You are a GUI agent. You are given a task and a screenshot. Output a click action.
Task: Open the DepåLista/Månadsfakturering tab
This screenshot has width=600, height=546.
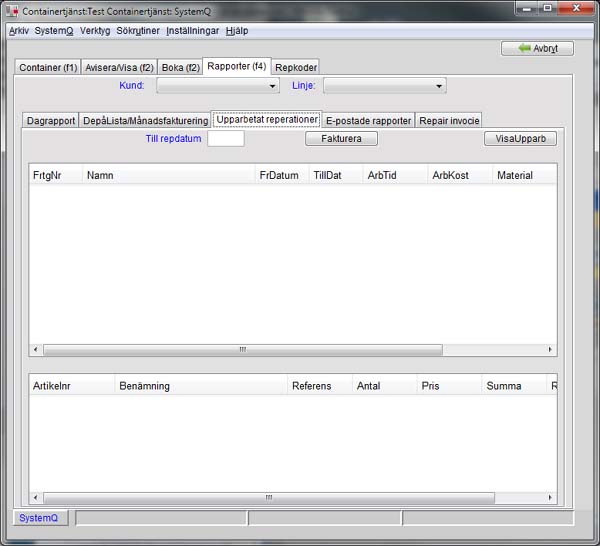click(145, 120)
